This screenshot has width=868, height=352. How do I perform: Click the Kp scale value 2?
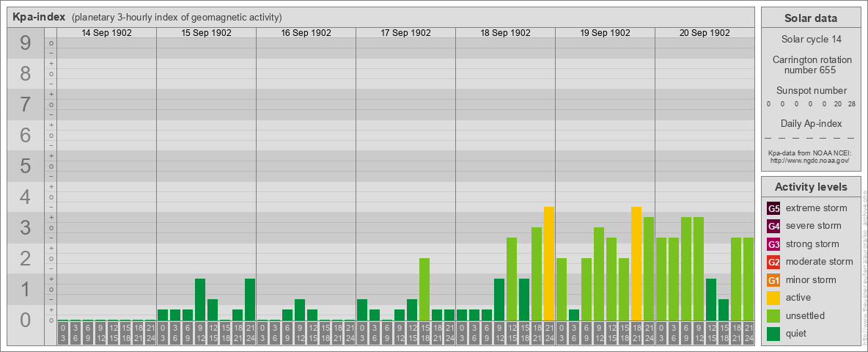pos(26,258)
